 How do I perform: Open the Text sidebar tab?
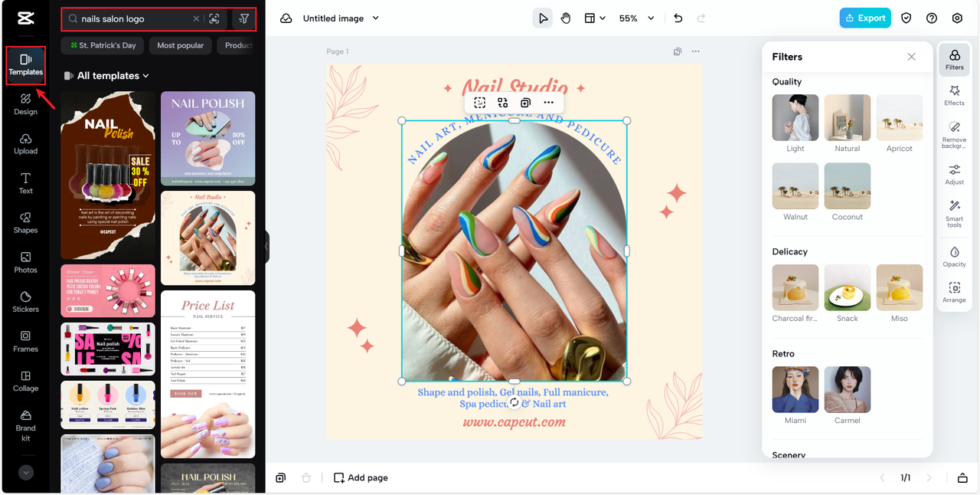tap(25, 183)
